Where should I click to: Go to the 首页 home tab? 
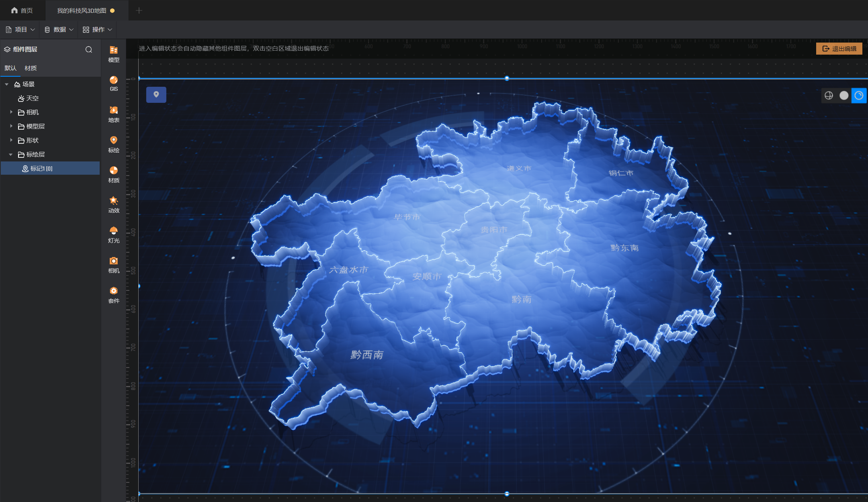pos(22,10)
